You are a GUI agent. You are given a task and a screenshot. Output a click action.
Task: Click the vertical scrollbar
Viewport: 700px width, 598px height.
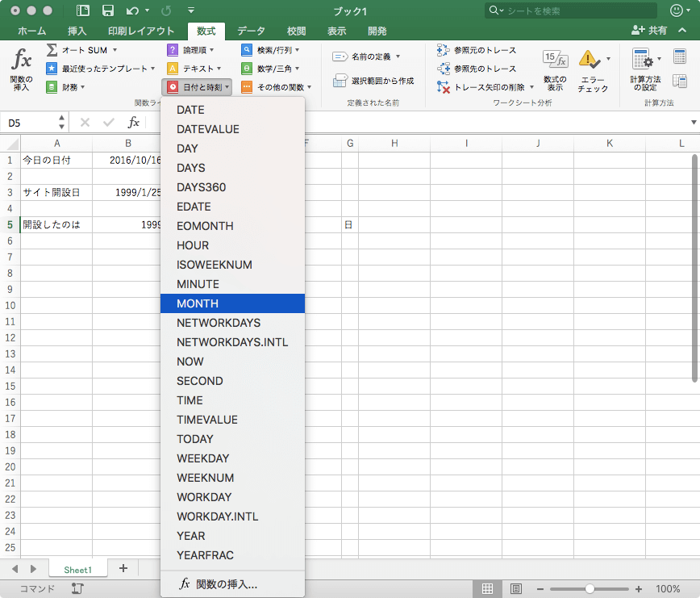tap(694, 268)
